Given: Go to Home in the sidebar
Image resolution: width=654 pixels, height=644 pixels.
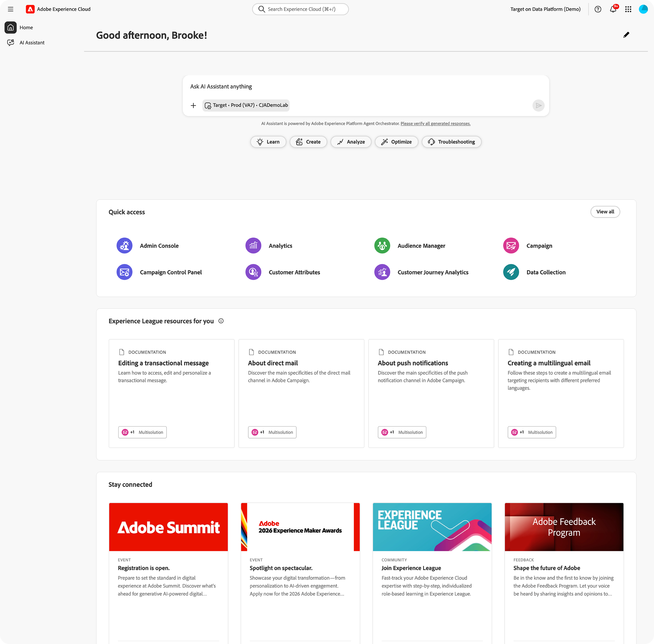Looking at the screenshot, I should (x=26, y=27).
